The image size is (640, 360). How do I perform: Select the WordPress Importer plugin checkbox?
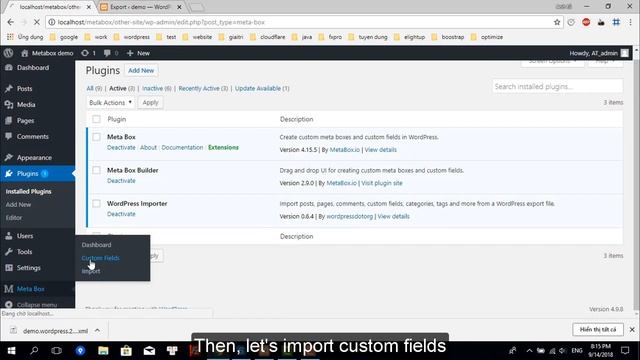[96, 204]
